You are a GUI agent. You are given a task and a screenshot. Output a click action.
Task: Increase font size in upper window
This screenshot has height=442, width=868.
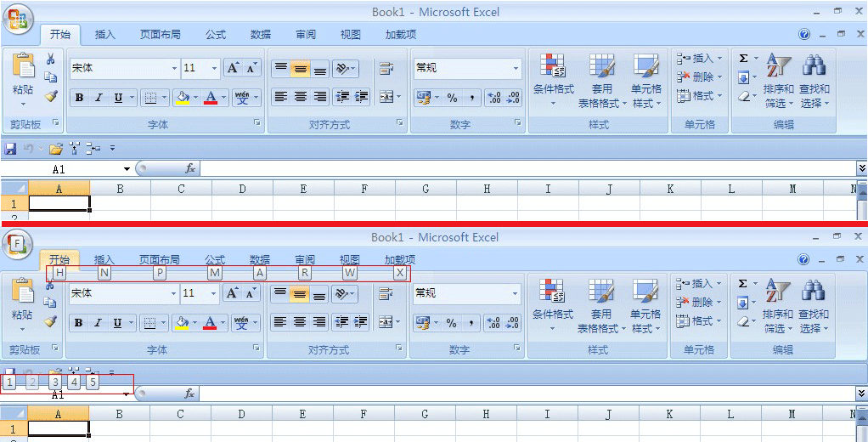coord(233,68)
